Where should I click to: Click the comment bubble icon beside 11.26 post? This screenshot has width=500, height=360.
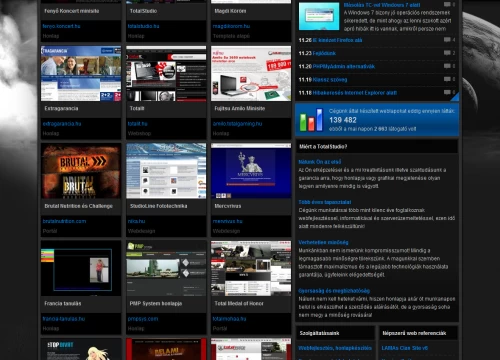point(447,40)
